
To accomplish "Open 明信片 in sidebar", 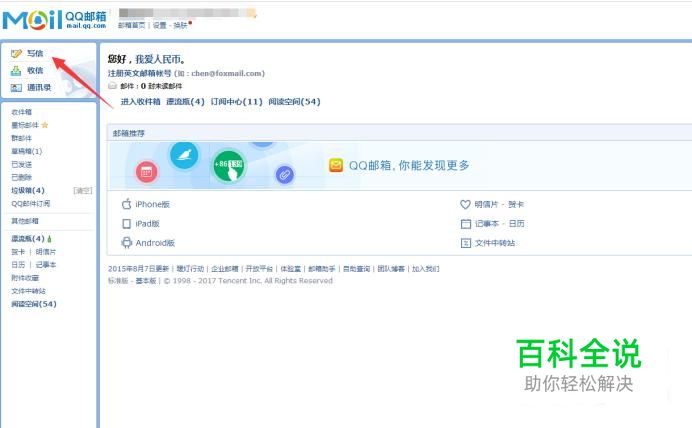I will pos(46,252).
